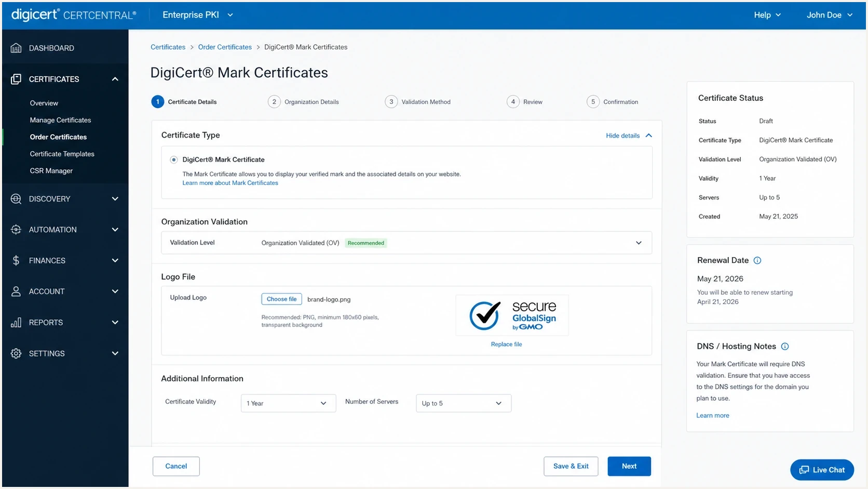Click the Account person icon

[16, 291]
